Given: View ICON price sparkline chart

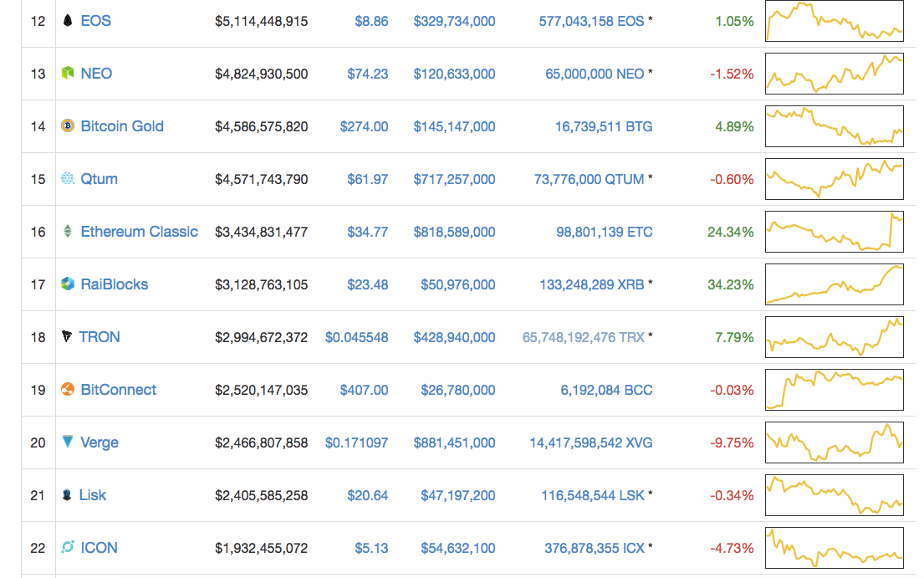Looking at the screenshot, I should pyautogui.click(x=834, y=548).
